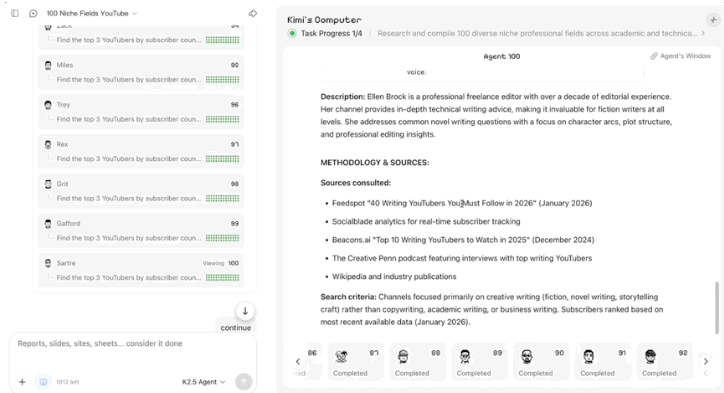Expand the task progress description chevron
724x393 pixels.
703,33
